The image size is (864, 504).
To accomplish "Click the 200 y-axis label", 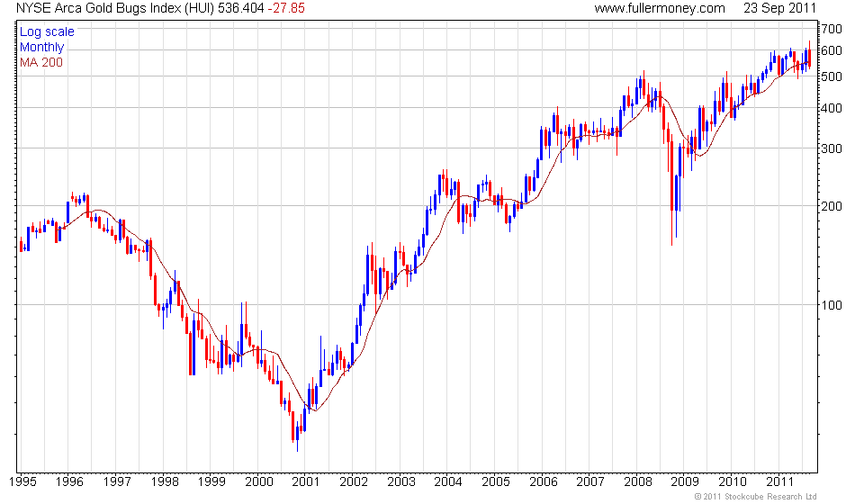I will 831,207.
